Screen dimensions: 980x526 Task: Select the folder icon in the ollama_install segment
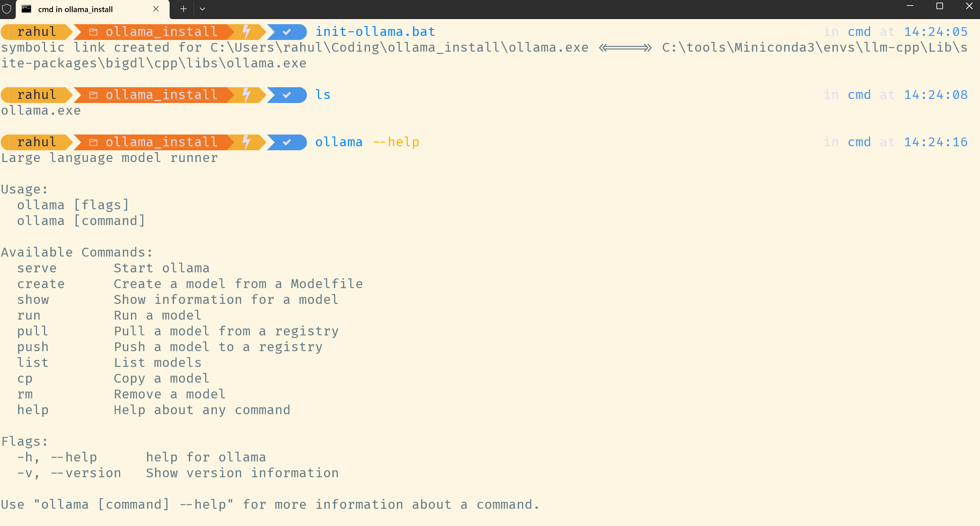point(93,32)
